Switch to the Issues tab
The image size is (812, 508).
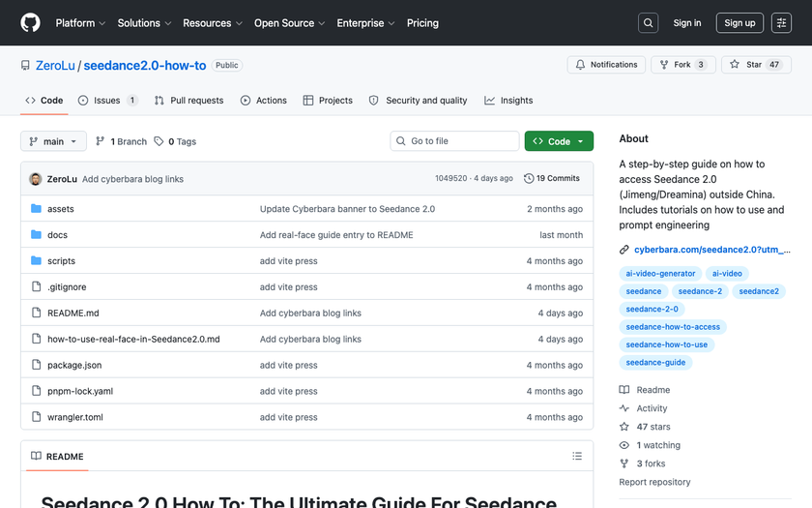pos(107,101)
